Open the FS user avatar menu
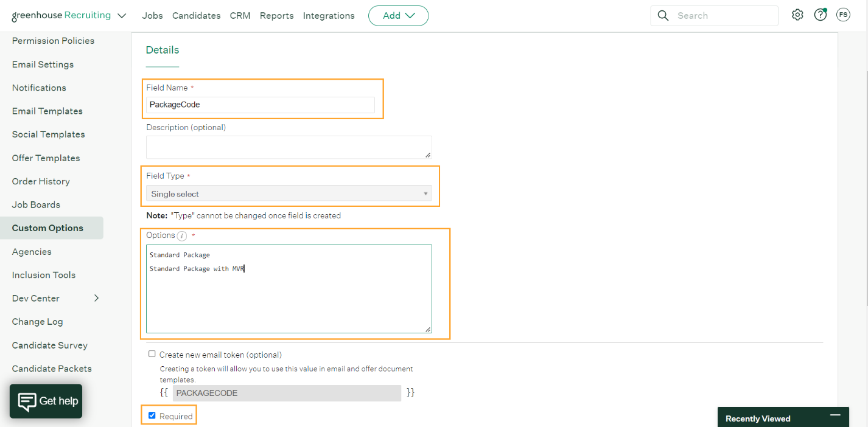868x427 pixels. click(843, 15)
